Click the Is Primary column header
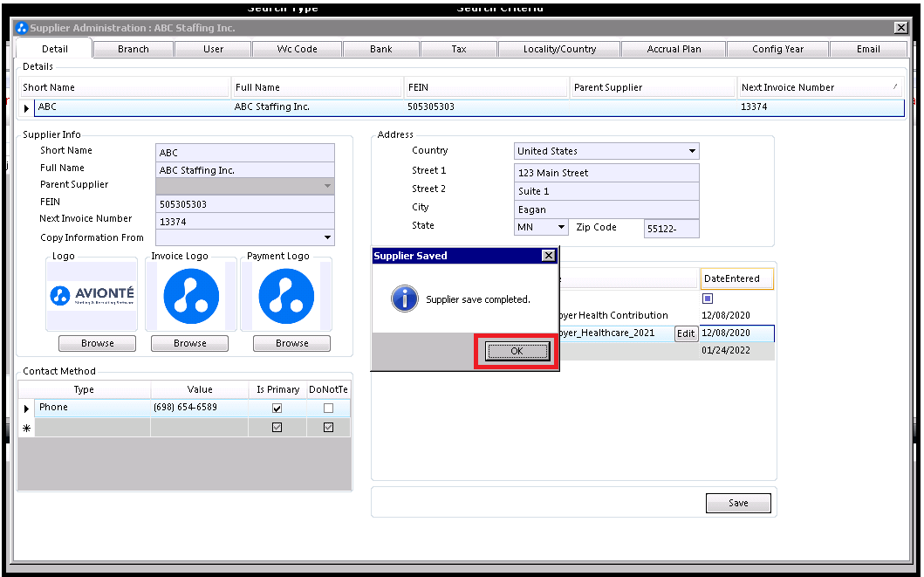This screenshot has height=577, width=924. [277, 389]
